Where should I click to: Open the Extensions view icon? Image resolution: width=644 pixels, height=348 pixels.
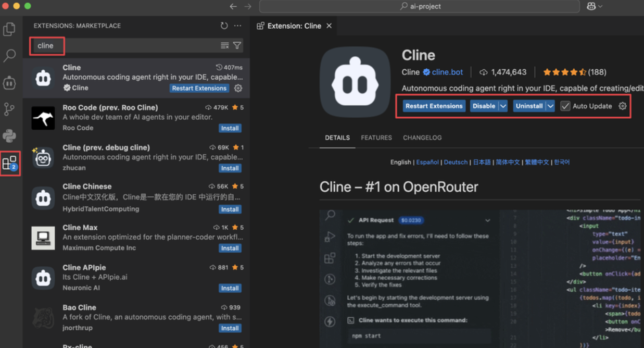pyautogui.click(x=9, y=163)
